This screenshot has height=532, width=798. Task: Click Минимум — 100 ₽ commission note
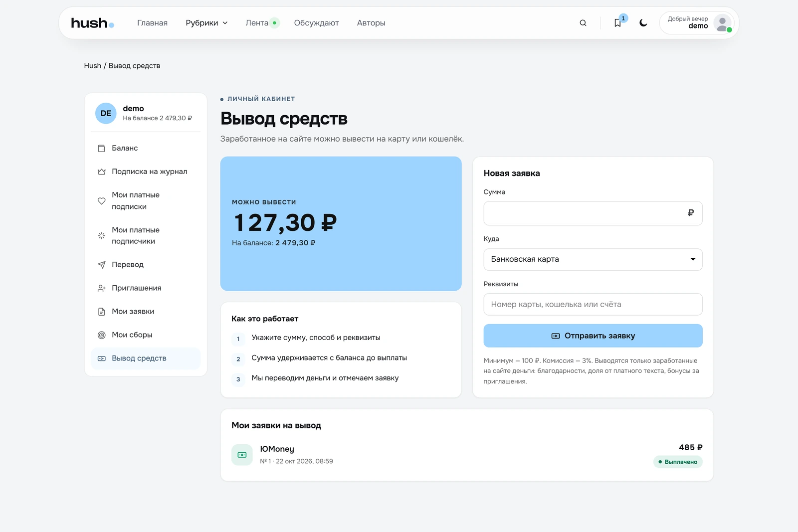pyautogui.click(x=592, y=371)
